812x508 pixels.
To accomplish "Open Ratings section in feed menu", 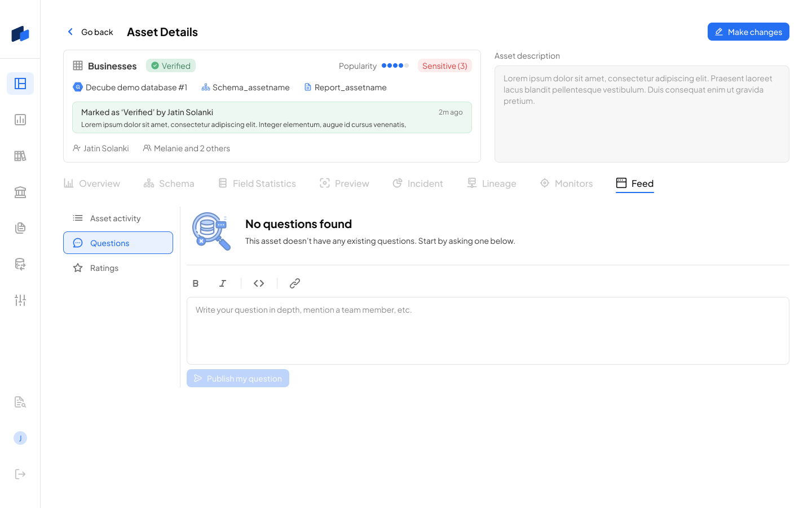I will pos(104,268).
